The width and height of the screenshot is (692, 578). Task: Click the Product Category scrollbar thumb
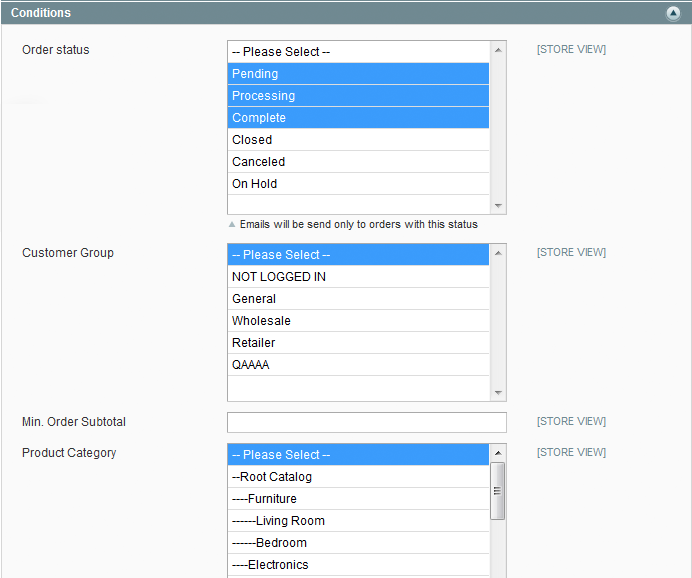pos(498,491)
